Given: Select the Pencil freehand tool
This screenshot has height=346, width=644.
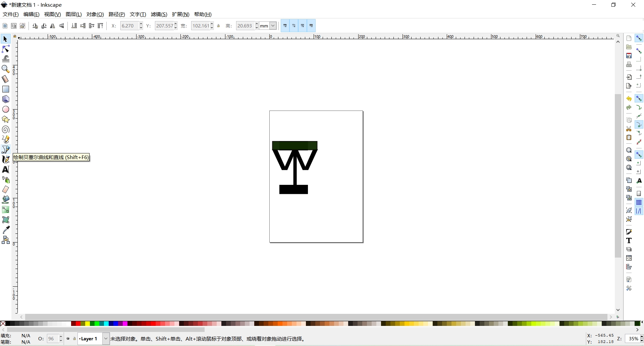Looking at the screenshot, I should [6, 139].
